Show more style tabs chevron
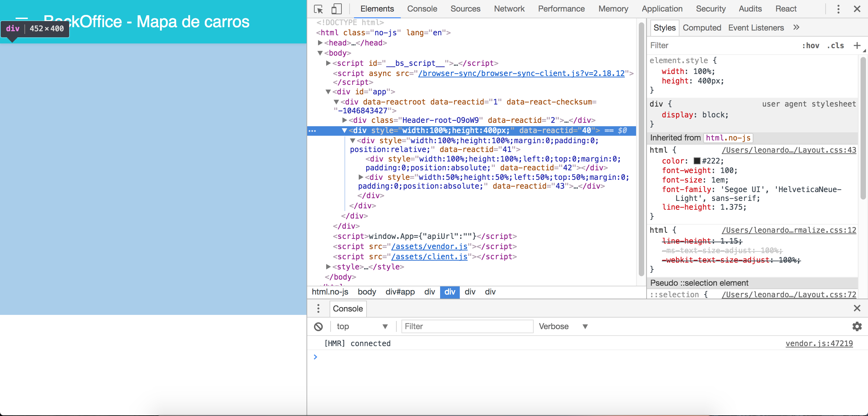Viewport: 868px width, 416px height. tap(796, 27)
